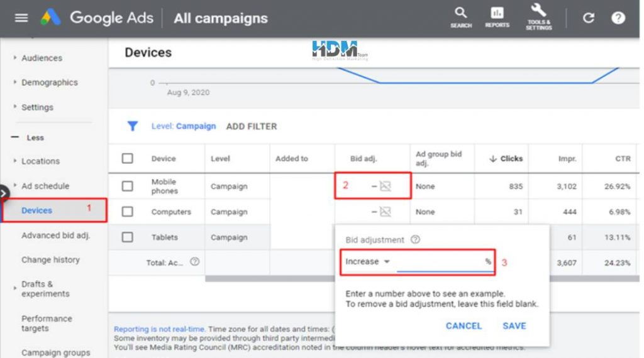644x358 pixels.
Task: Check the Computers row checkbox
Action: (127, 212)
